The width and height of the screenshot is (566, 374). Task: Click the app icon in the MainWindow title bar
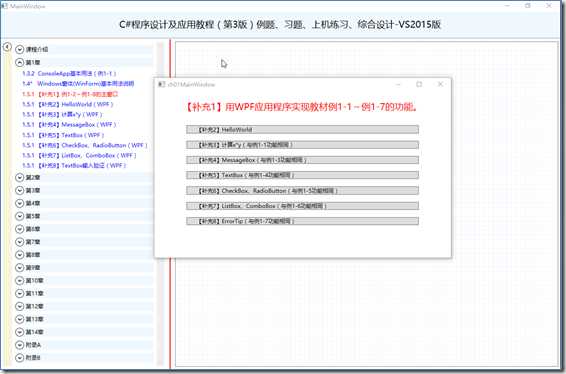tap(4, 6)
